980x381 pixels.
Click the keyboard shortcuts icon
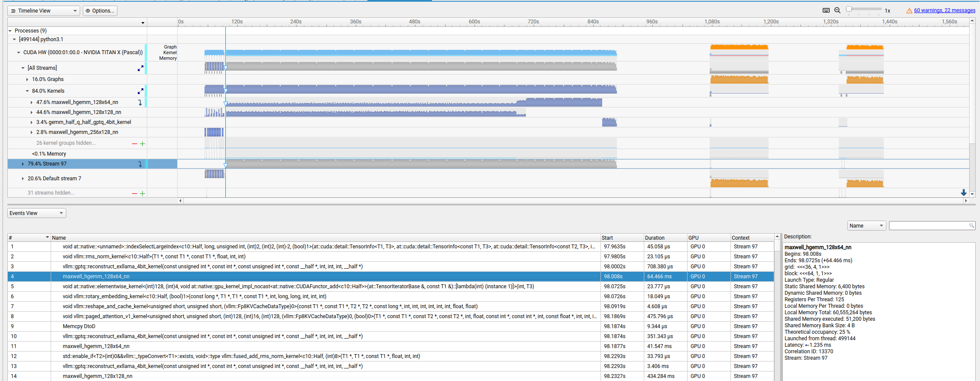tap(826, 10)
